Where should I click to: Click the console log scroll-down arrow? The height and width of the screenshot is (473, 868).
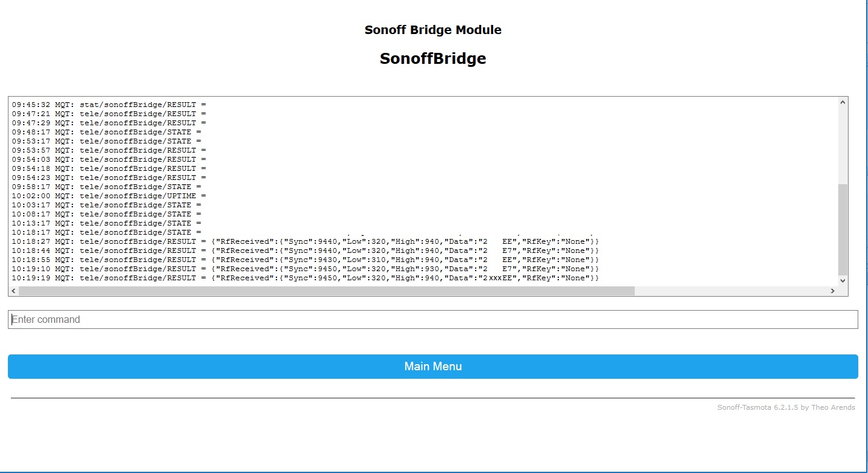coord(842,280)
